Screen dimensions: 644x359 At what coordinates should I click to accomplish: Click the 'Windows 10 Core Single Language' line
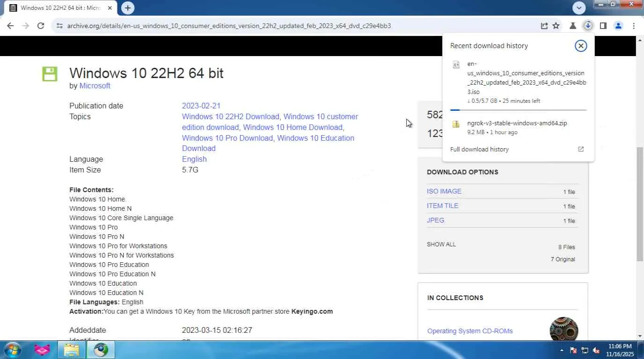[121, 218]
